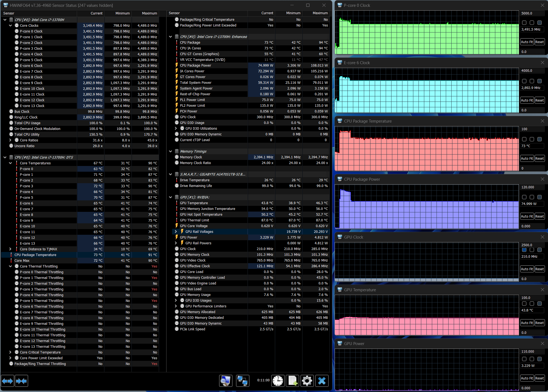Toggle first checkbox in P-core 0 Clock graph

524,23
